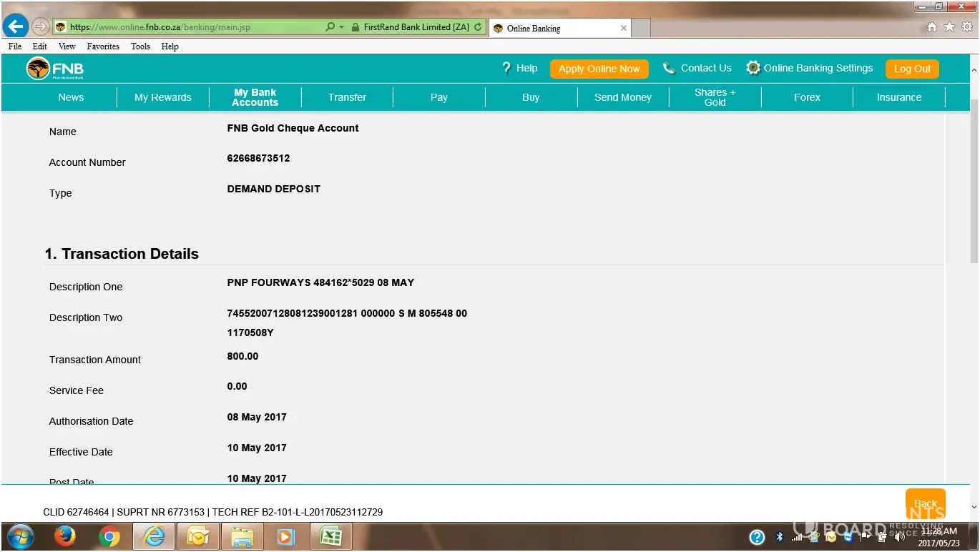Go to the Transfer tab

347,97
